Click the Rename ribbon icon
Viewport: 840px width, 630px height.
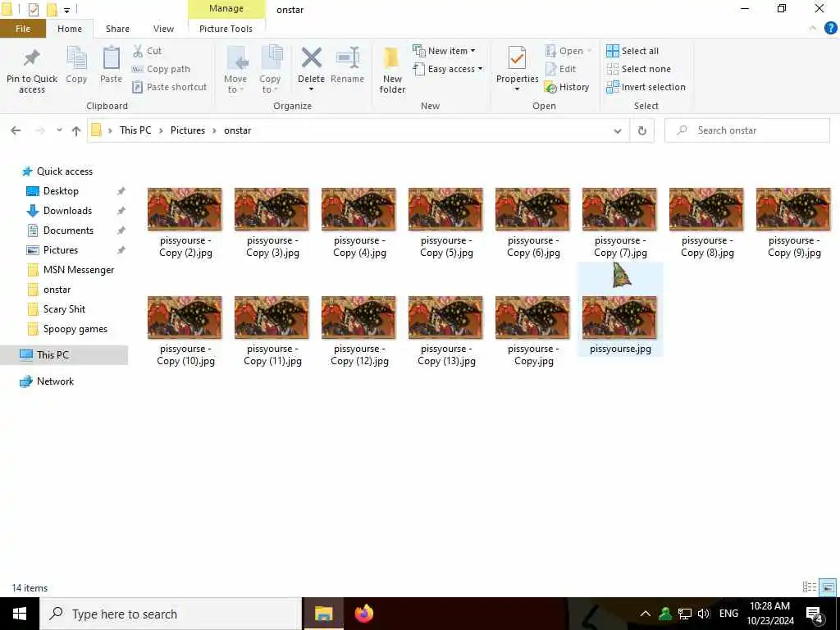(348, 58)
